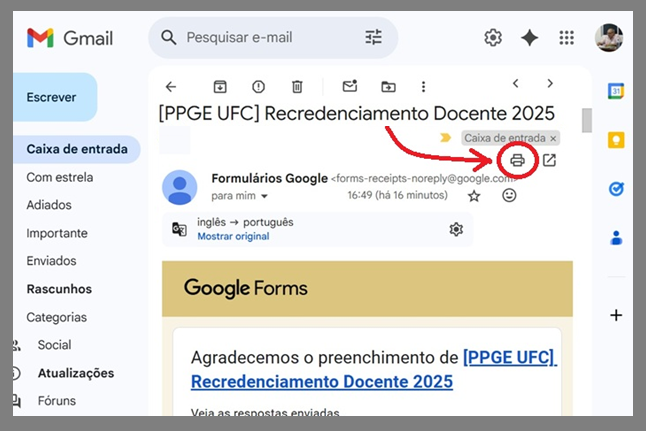Screen dimensions: 646x431
Task: Open the Enviados folder
Action: [50, 261]
